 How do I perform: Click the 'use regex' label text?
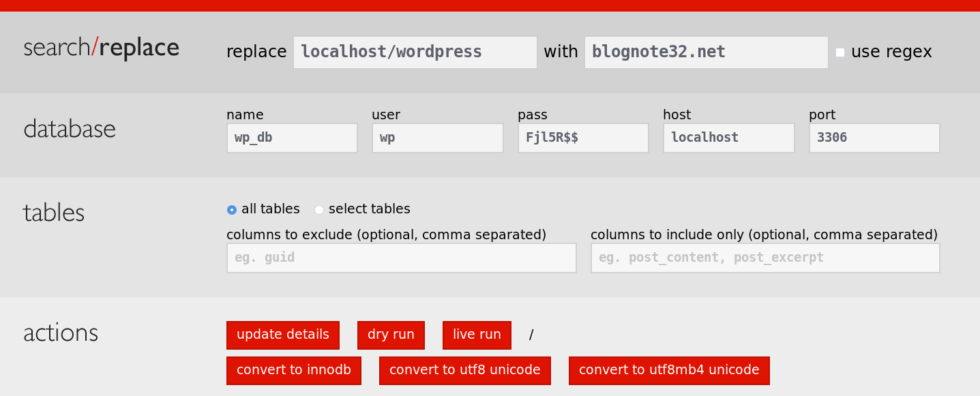(x=891, y=52)
